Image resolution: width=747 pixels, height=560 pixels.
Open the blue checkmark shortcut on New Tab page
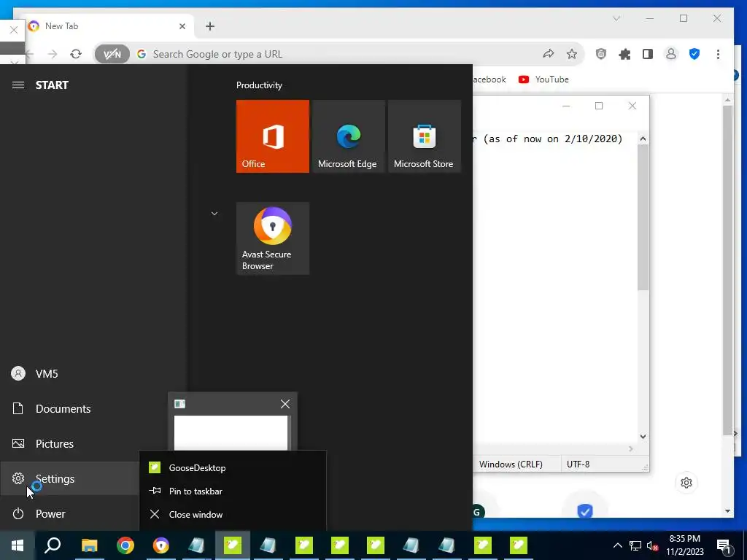coord(584,511)
